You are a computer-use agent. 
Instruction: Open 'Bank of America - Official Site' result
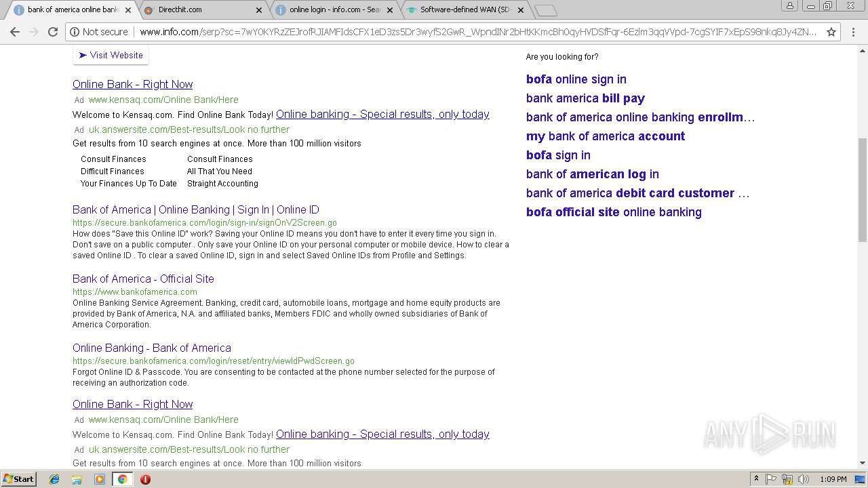click(143, 279)
